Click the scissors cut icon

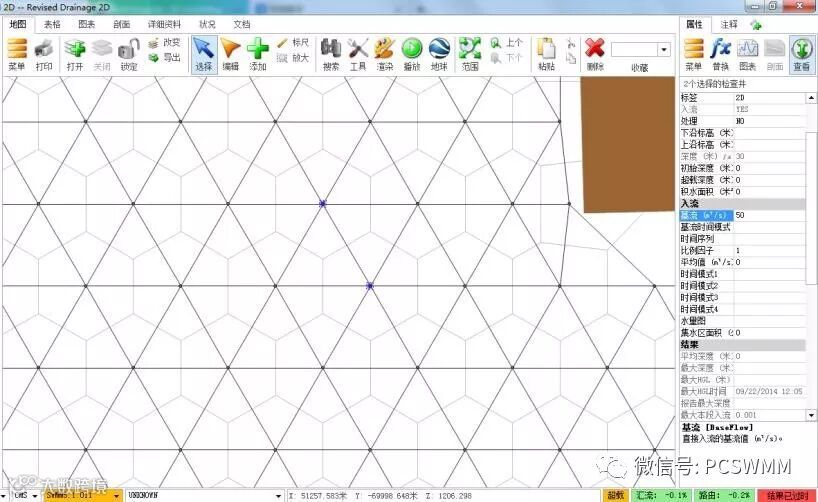click(571, 43)
